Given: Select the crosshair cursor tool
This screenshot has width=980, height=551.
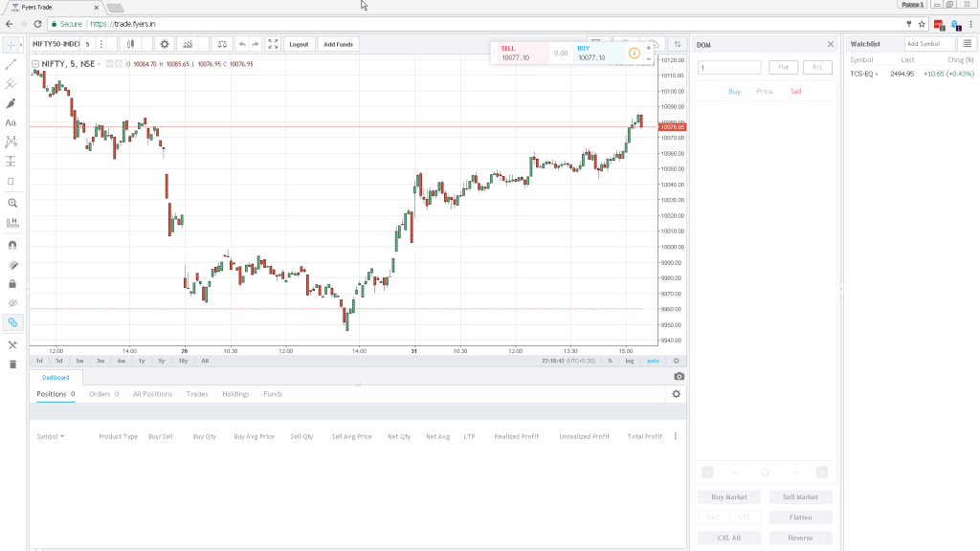Looking at the screenshot, I should 11,43.
